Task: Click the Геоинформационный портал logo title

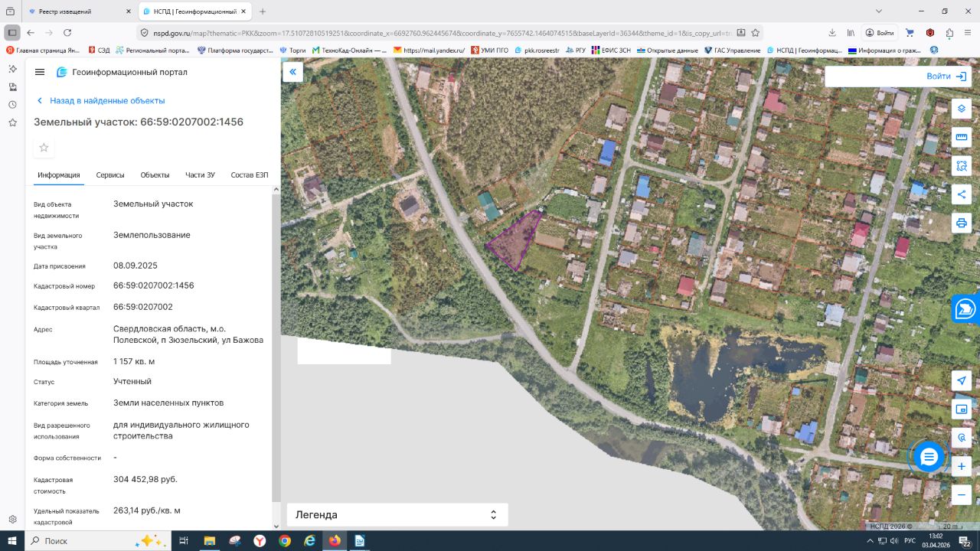Action: click(122, 72)
